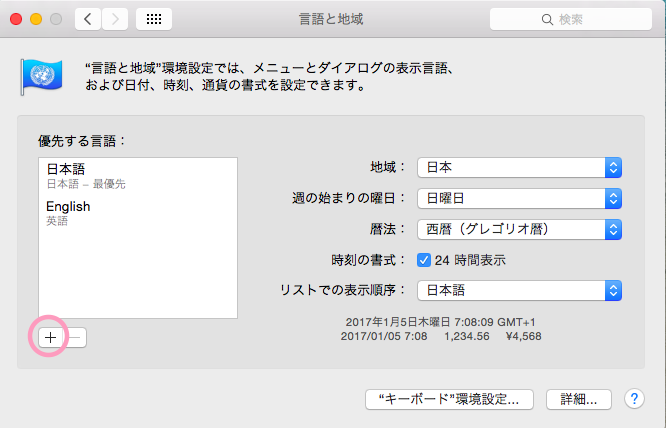Viewport: 666px width, 428px height.
Task: Open the リストでの表示順序 dropdown
Action: point(519,290)
